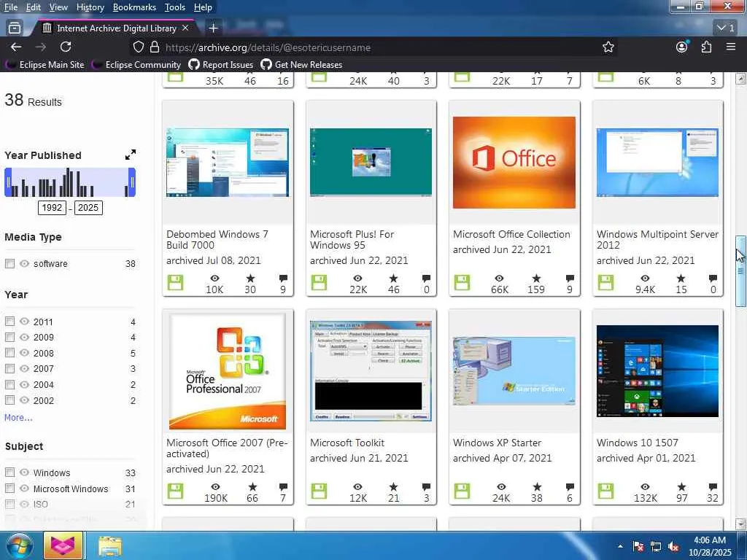Open the Get New Releases bookmark
The image size is (747, 560).
(x=301, y=65)
